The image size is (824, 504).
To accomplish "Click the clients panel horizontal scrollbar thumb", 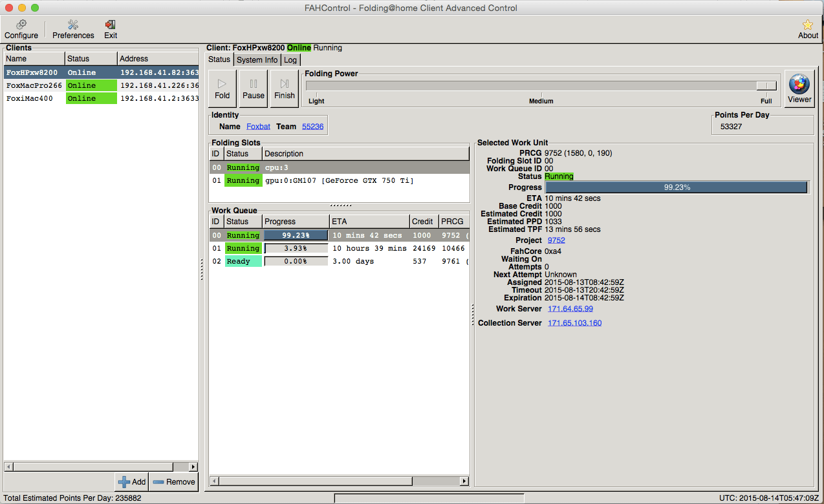I will 93,467.
